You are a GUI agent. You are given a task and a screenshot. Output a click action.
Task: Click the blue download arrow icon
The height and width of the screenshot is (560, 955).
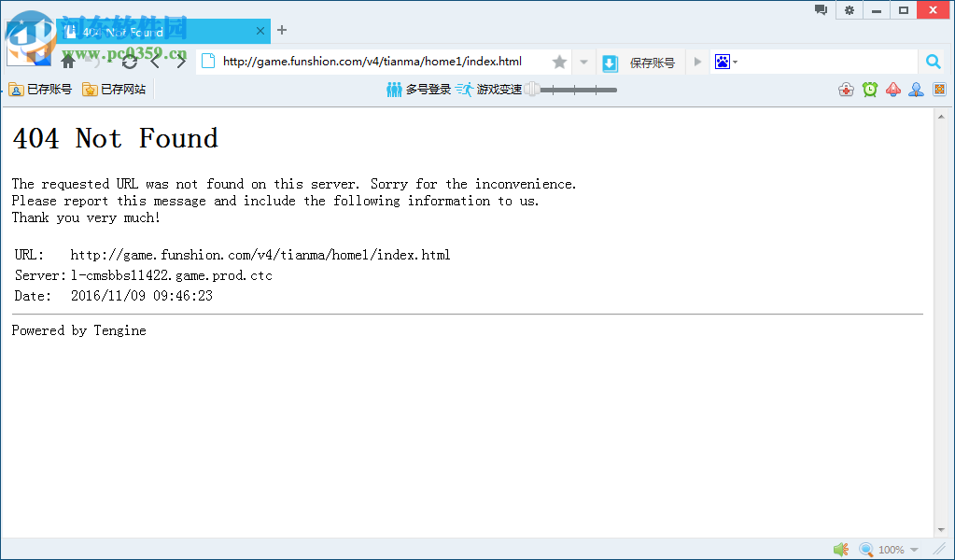pyautogui.click(x=610, y=63)
